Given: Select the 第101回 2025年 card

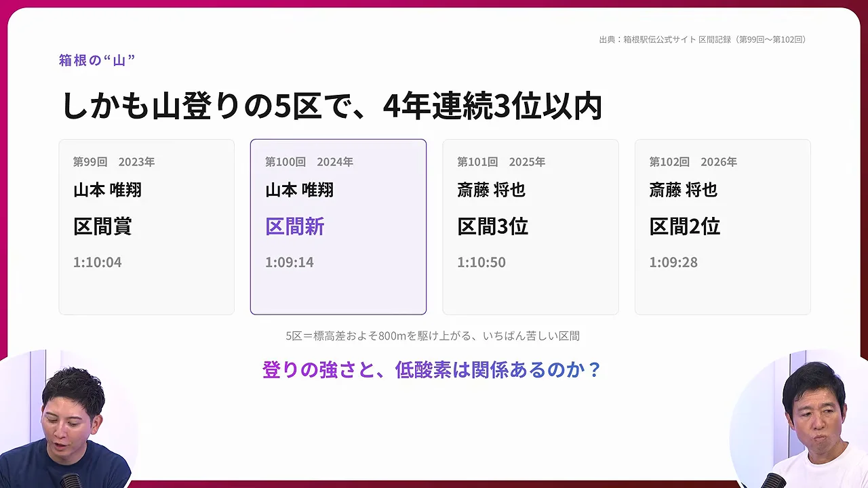Looking at the screenshot, I should (x=530, y=227).
